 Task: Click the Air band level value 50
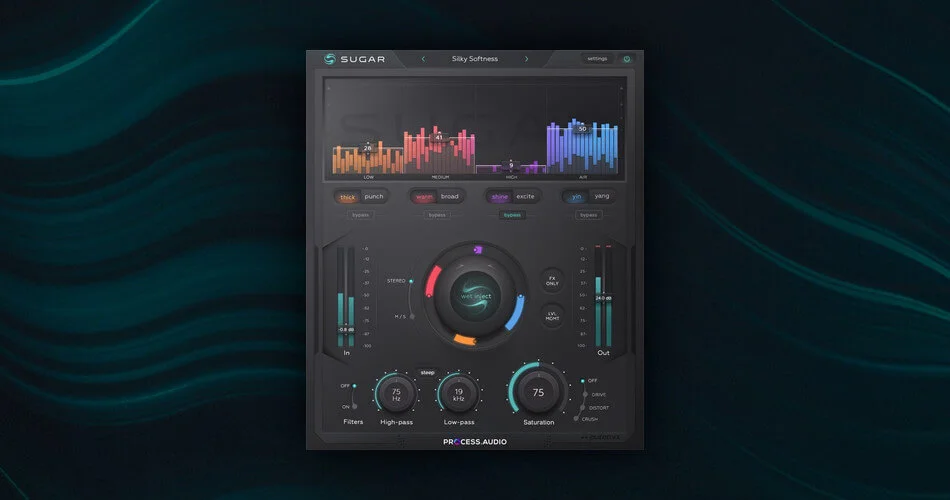582,128
